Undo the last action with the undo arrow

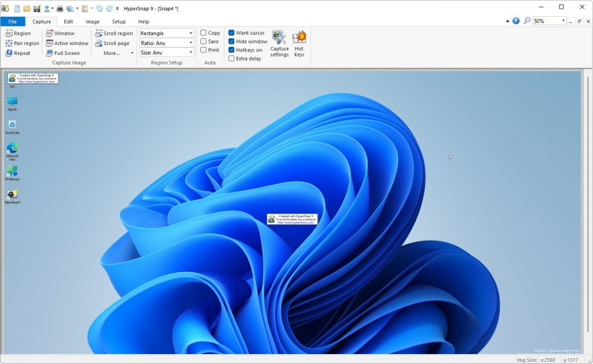100,8
